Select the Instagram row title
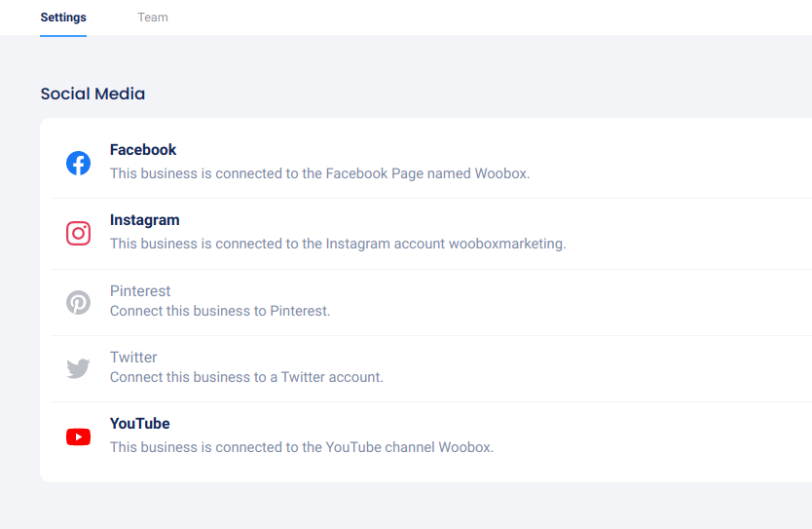The width and height of the screenshot is (812, 529). click(144, 220)
